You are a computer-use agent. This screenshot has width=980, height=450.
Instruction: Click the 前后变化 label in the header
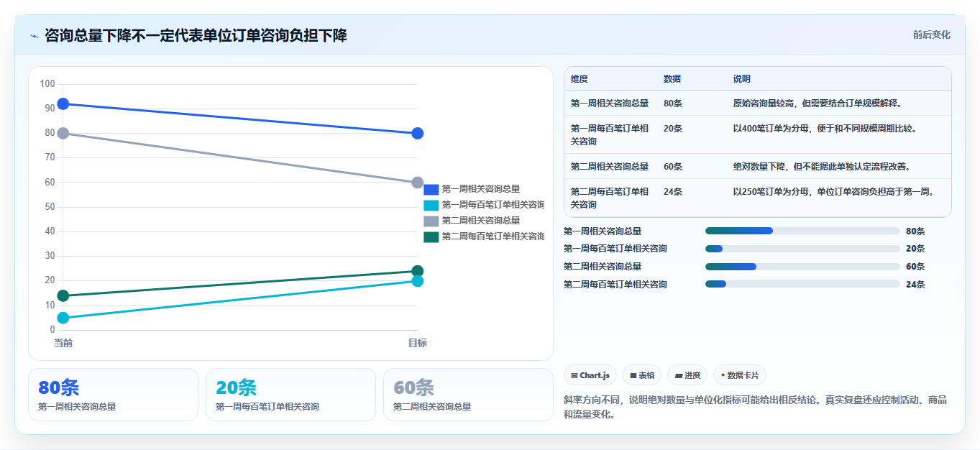[x=931, y=35]
